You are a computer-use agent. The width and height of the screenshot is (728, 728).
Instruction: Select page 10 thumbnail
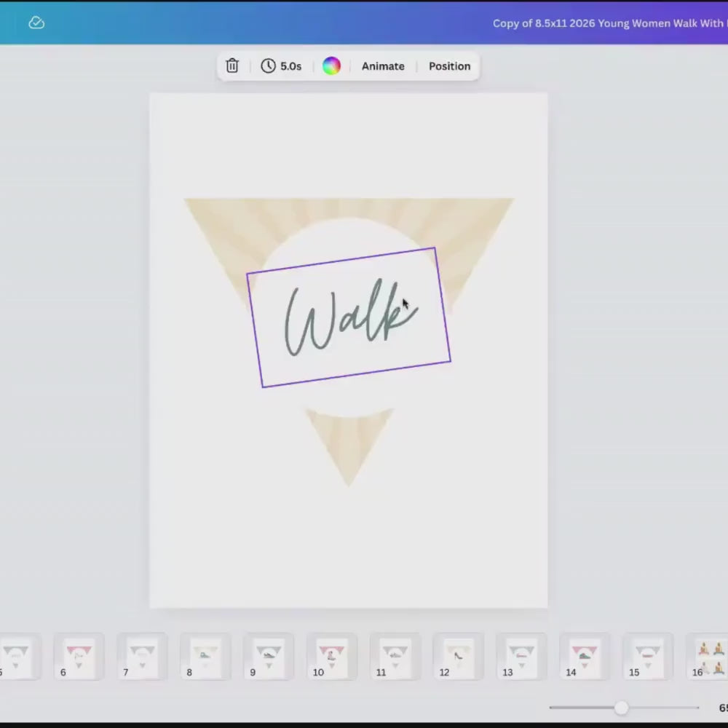tap(332, 656)
